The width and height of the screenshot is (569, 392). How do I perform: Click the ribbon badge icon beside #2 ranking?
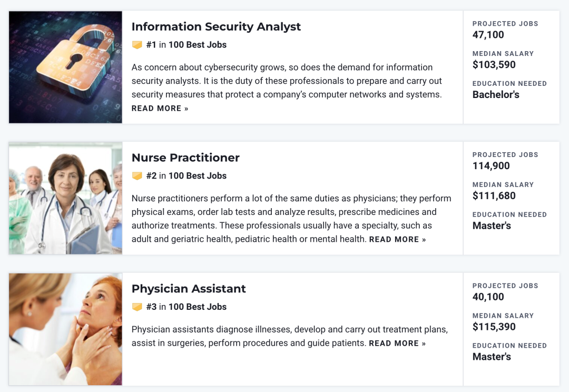pos(137,176)
